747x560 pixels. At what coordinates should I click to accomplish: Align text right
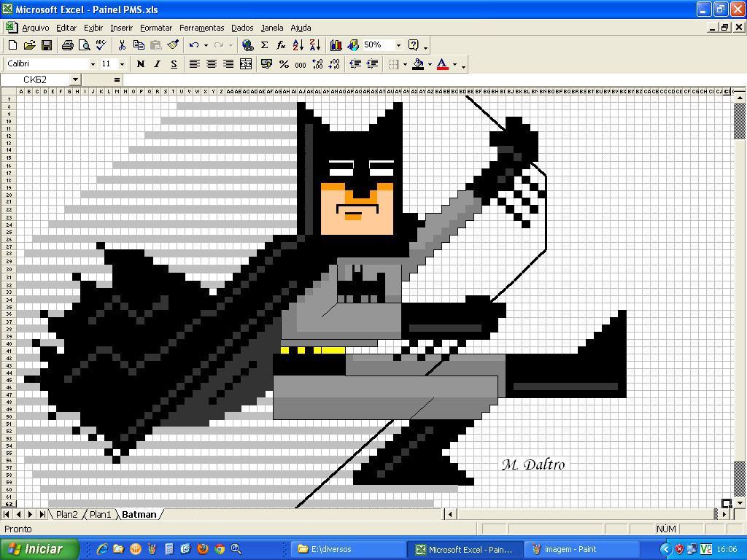pos(228,64)
